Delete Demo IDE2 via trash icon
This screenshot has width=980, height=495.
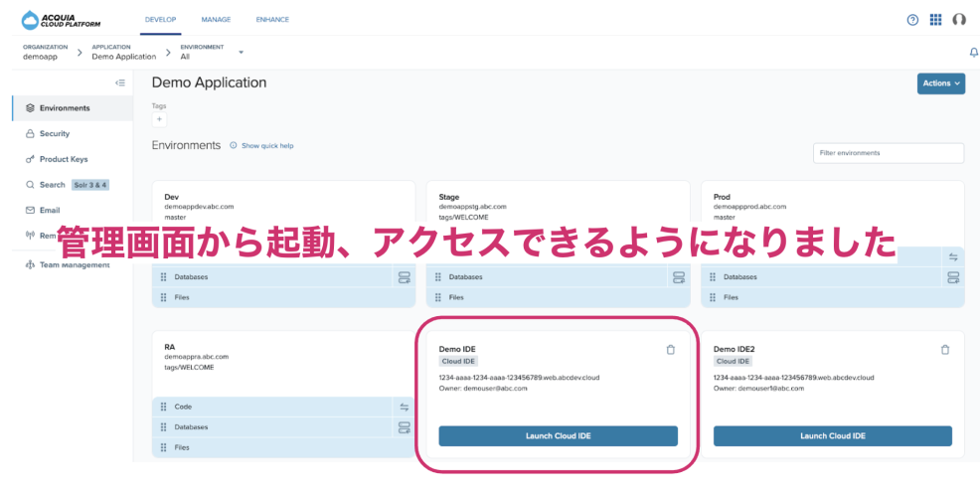point(945,350)
